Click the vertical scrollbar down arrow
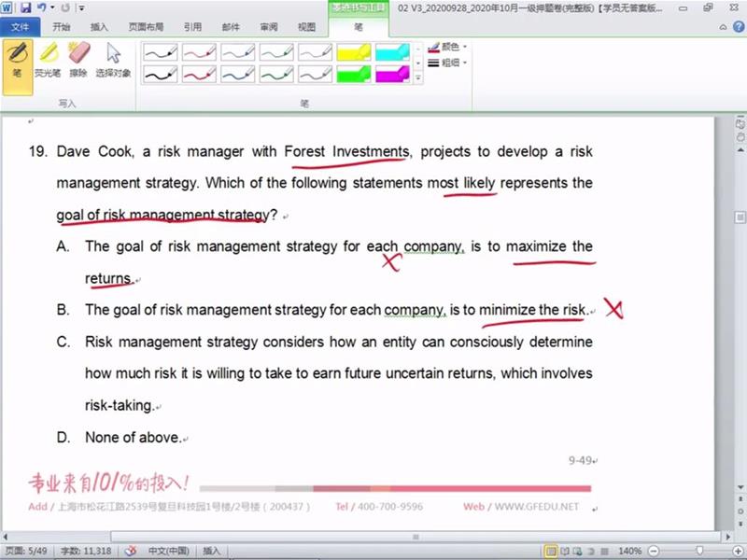 coord(740,486)
